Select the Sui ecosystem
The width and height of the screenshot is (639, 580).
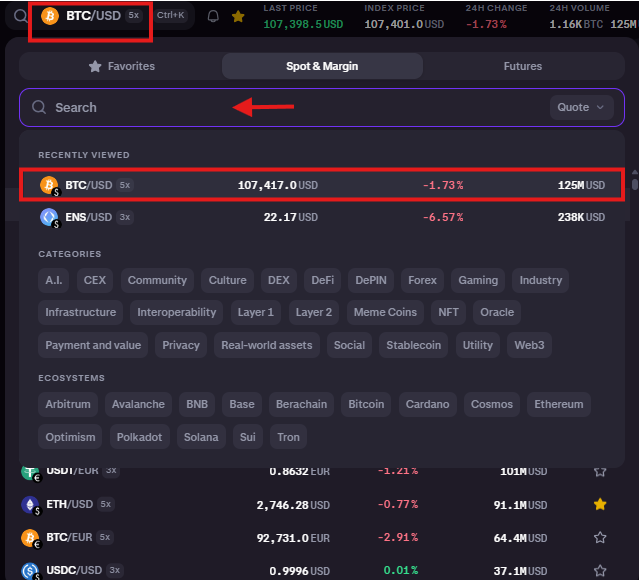(x=247, y=437)
